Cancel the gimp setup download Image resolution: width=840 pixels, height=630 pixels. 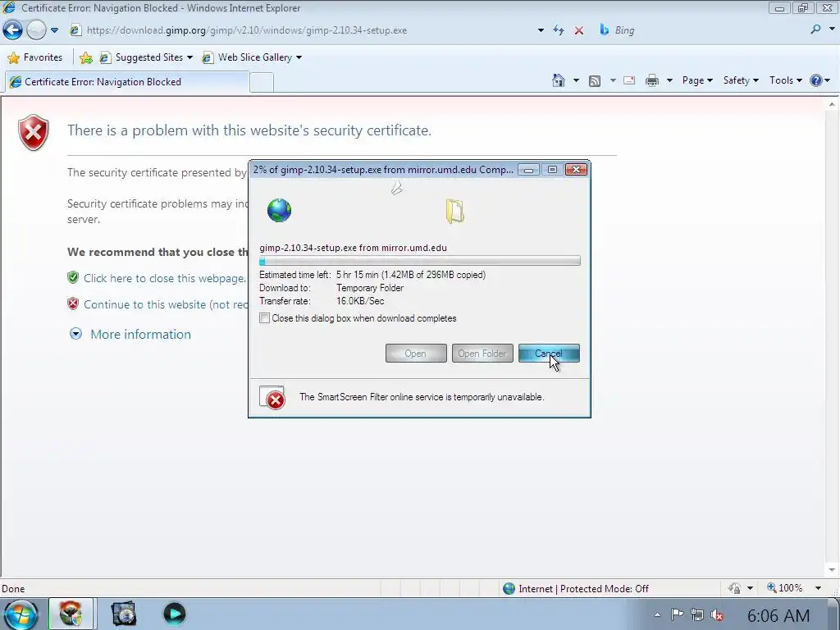click(x=549, y=354)
